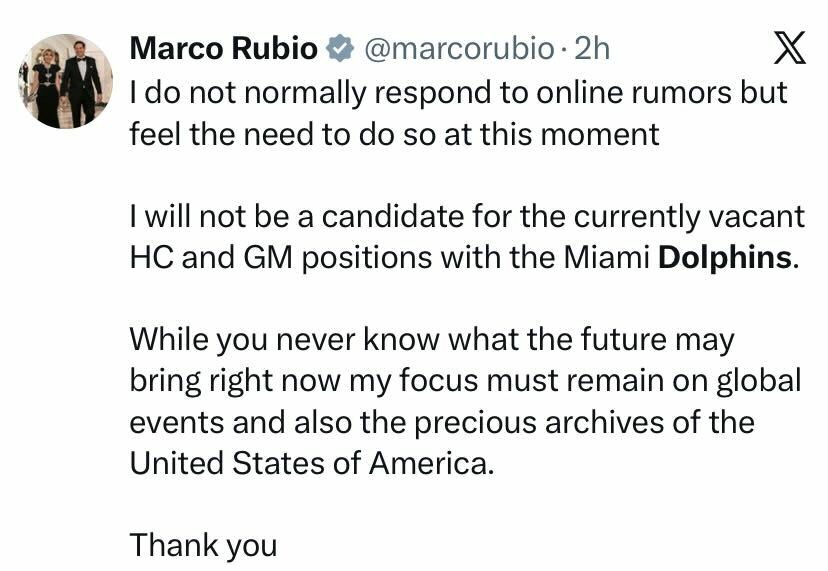Click the line "feel the need to do so"
Image resolution: width=828 pixels, height=571 pixels.
point(291,134)
